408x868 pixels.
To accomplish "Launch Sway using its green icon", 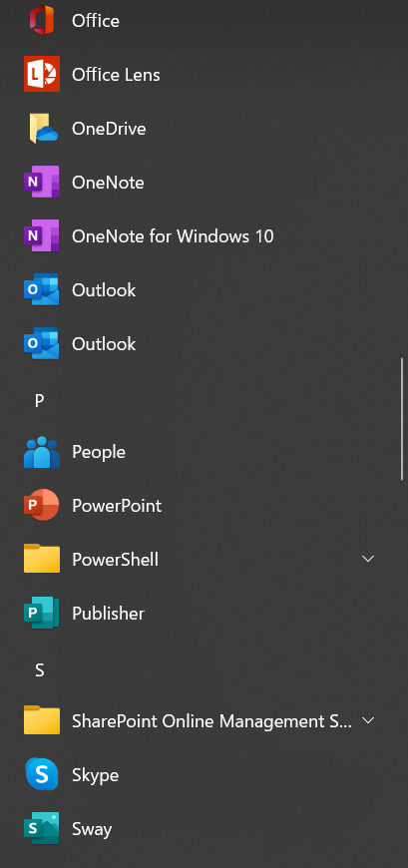I will (x=42, y=828).
